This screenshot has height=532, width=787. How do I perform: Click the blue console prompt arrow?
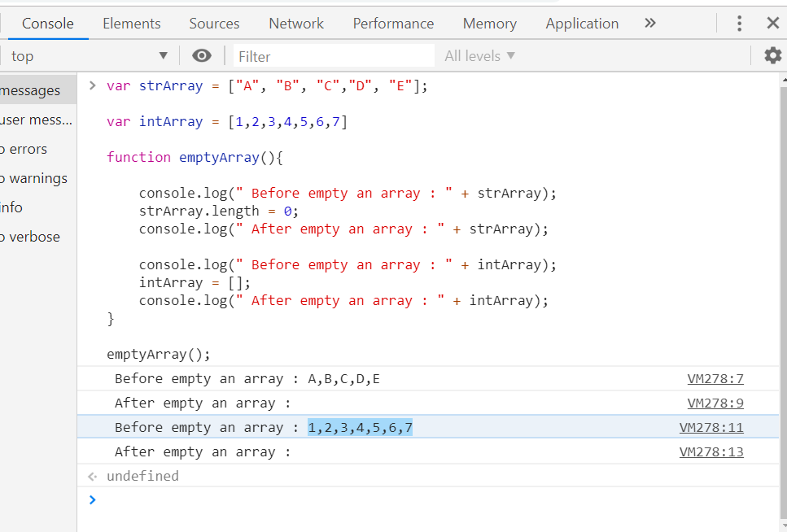click(x=92, y=499)
